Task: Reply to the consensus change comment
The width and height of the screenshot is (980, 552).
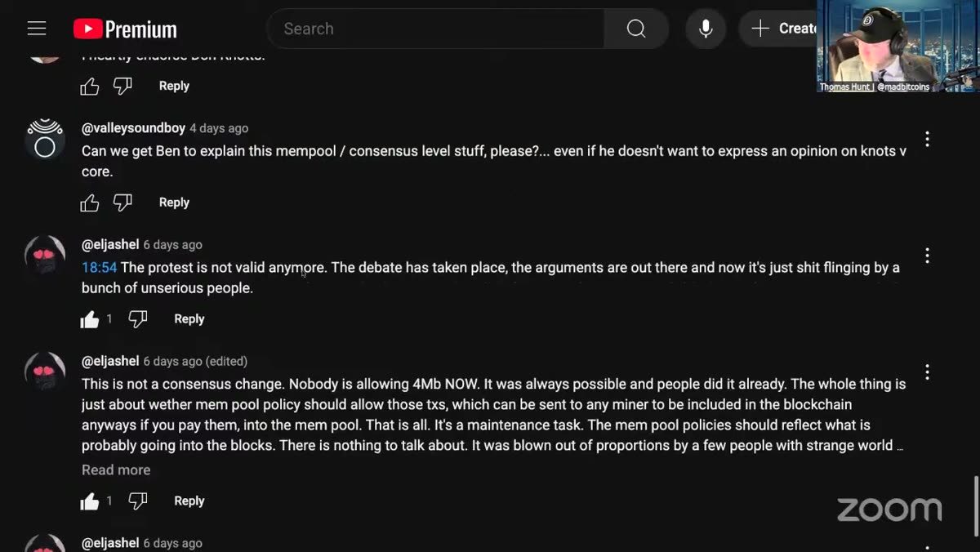Action: [x=189, y=501]
